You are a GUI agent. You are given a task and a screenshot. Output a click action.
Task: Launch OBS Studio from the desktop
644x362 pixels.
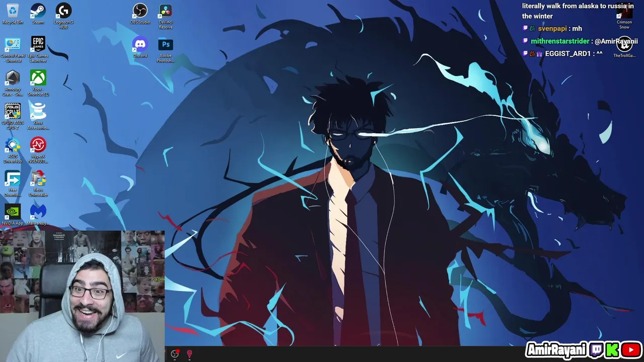140,14
